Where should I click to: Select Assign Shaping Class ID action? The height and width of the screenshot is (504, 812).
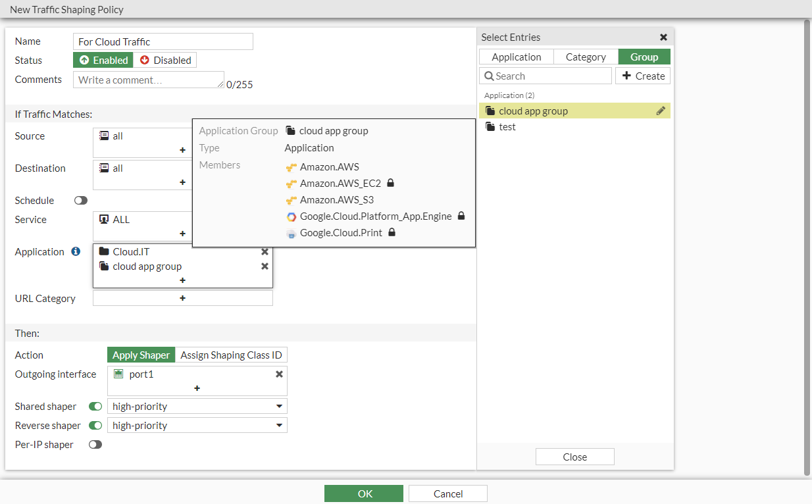click(230, 355)
